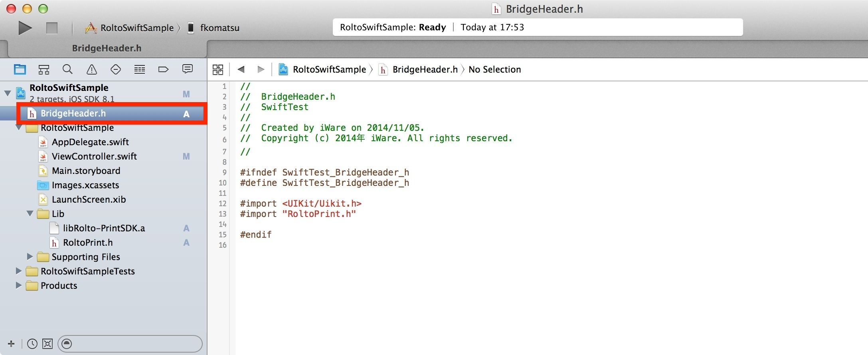This screenshot has height=355, width=868.
Task: Expand the Supporting Files folder
Action: 30,256
